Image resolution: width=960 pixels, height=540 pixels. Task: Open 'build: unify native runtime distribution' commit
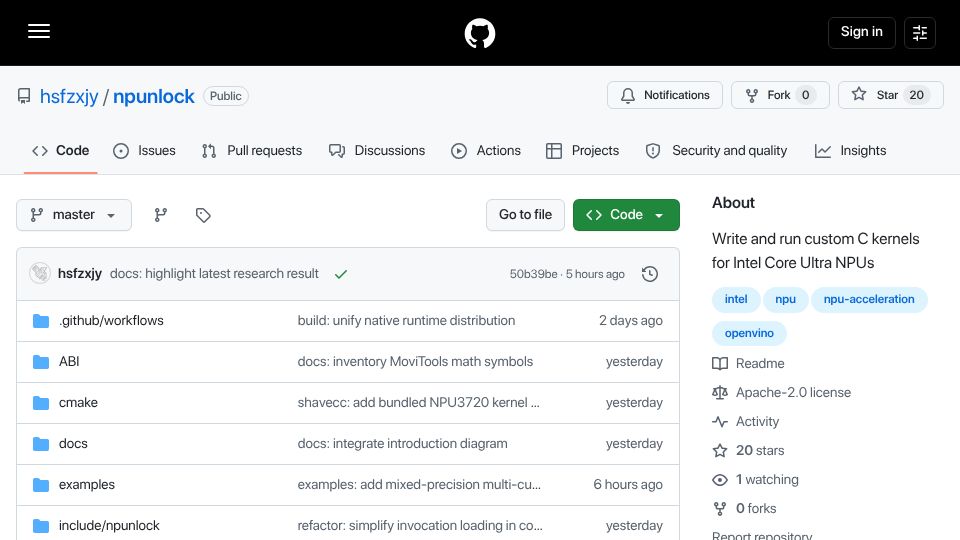coord(407,321)
